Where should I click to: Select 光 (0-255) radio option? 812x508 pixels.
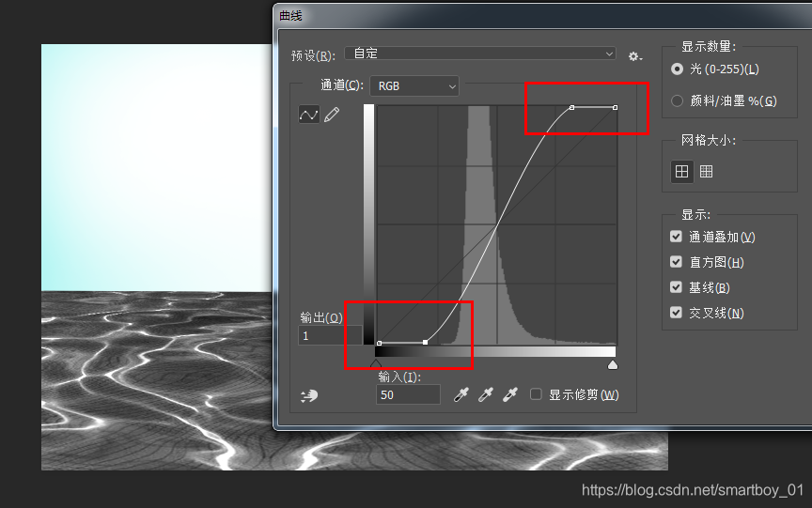[678, 69]
